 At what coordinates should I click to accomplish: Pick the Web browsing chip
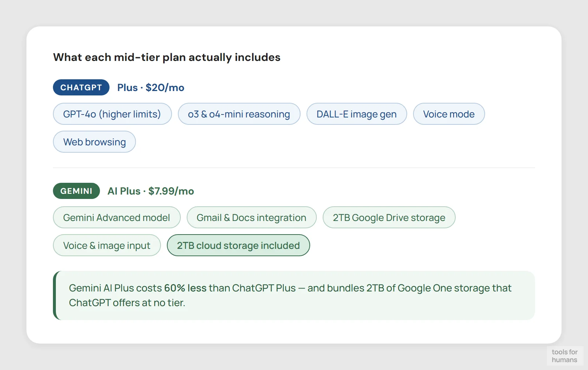click(x=94, y=142)
